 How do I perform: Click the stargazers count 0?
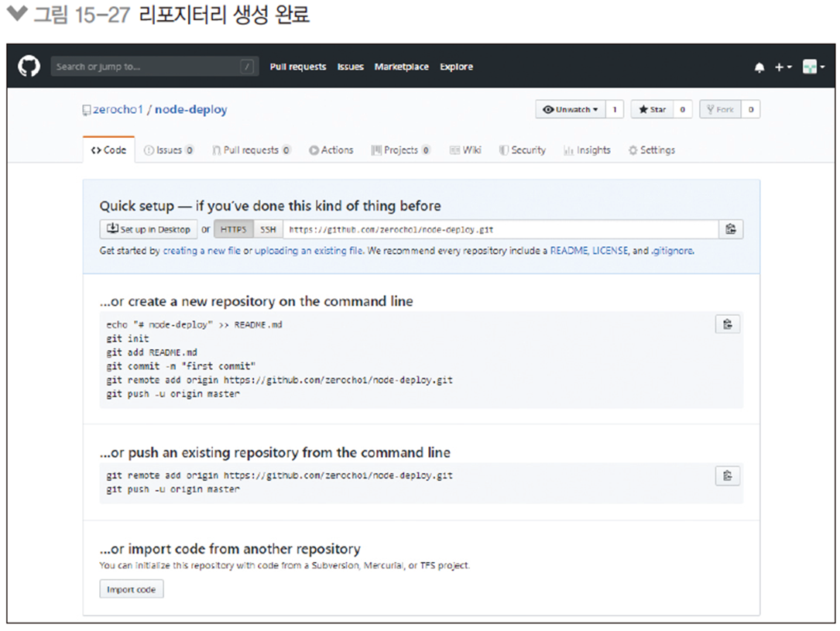[683, 109]
